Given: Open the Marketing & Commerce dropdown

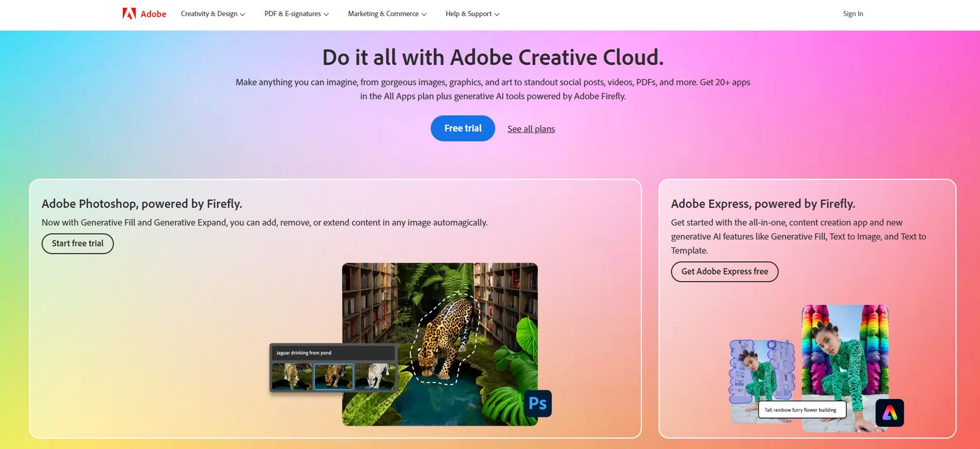Looking at the screenshot, I should coord(387,14).
